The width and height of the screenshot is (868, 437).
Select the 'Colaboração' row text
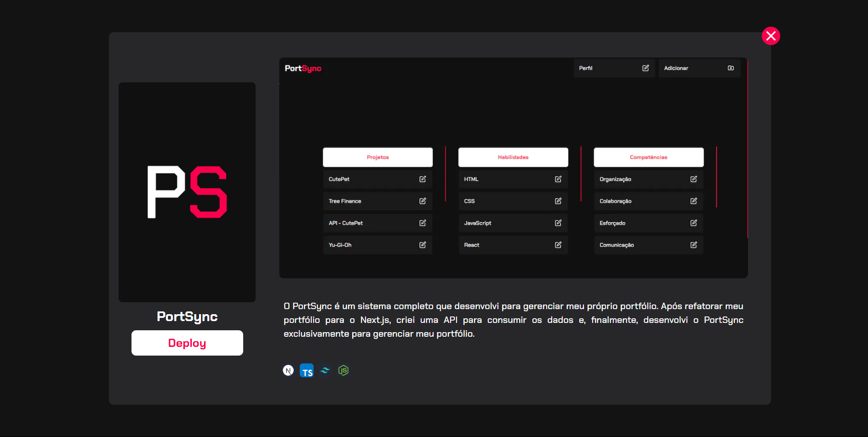[x=616, y=201]
